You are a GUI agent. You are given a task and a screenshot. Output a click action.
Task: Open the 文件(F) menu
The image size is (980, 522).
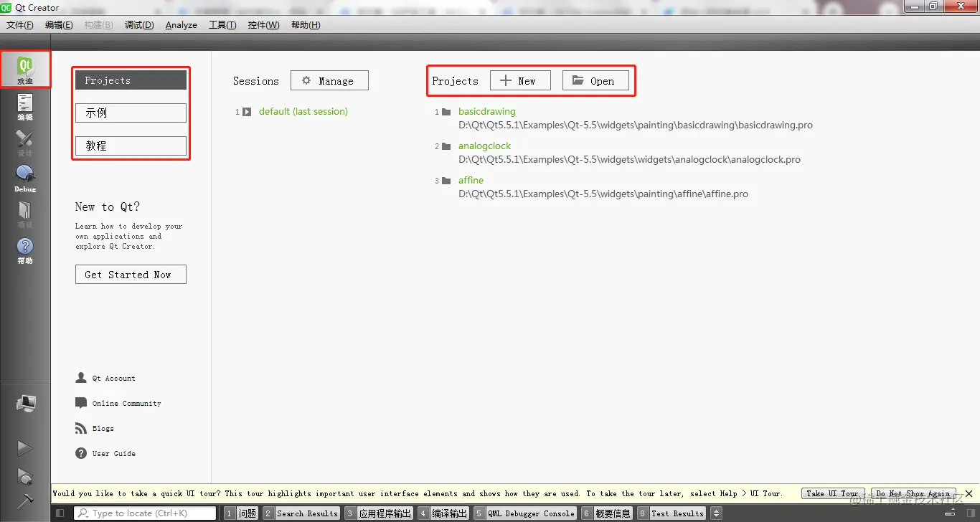coord(20,25)
